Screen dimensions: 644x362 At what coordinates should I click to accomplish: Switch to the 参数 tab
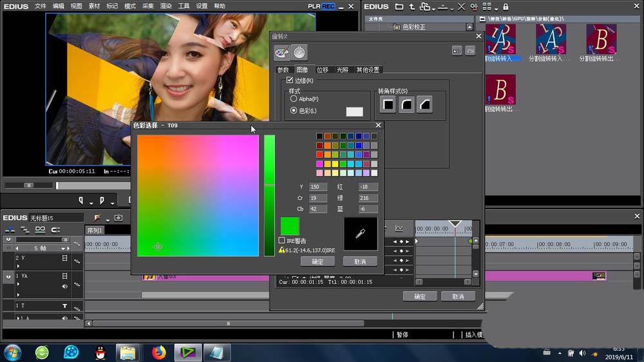[x=283, y=70]
